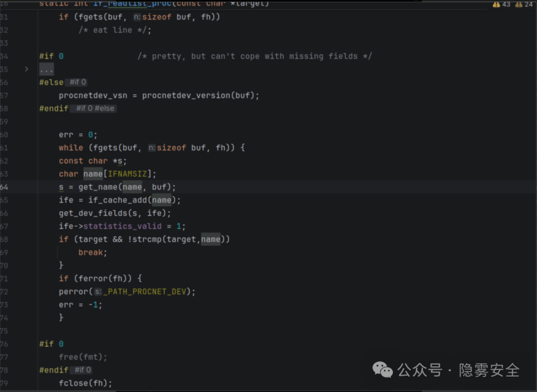This screenshot has width=537, height=392.
Task: Click the 'n:' hint in the while fgets line
Action: (x=152, y=148)
